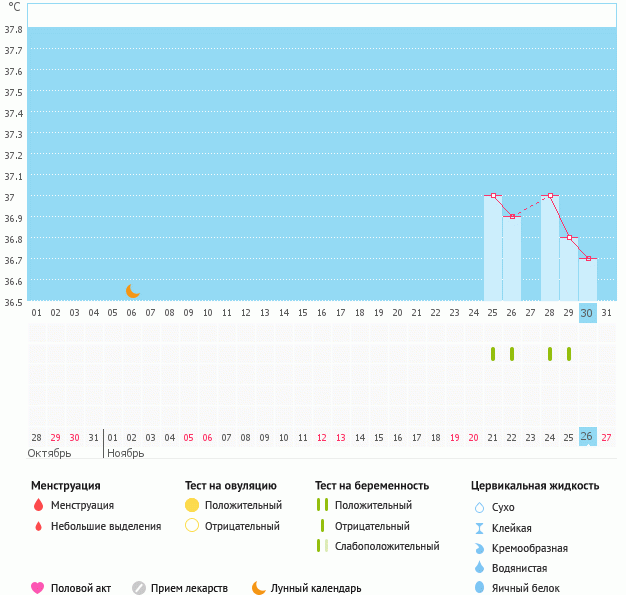Click the temperature point on cycle day 25
The width and height of the screenshot is (626, 595).
(x=493, y=196)
